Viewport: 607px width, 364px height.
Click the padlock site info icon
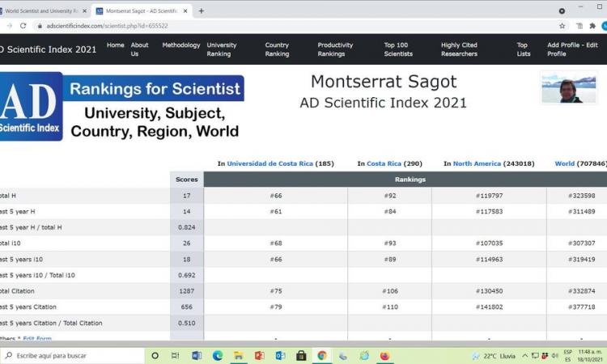tap(40, 26)
